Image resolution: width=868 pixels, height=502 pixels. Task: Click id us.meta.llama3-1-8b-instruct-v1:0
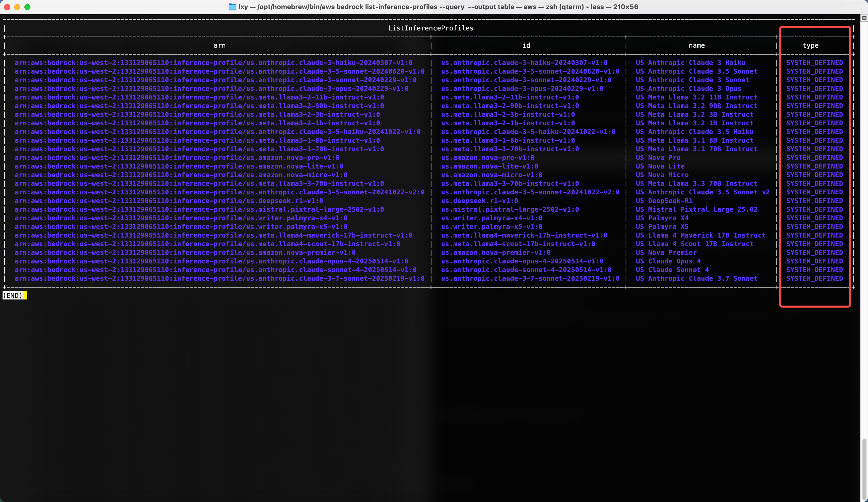(x=508, y=140)
